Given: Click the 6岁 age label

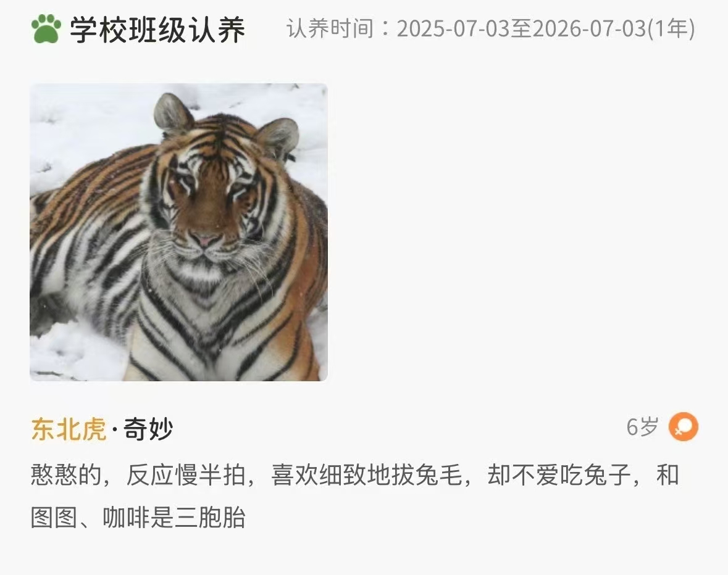Looking at the screenshot, I should [643, 426].
